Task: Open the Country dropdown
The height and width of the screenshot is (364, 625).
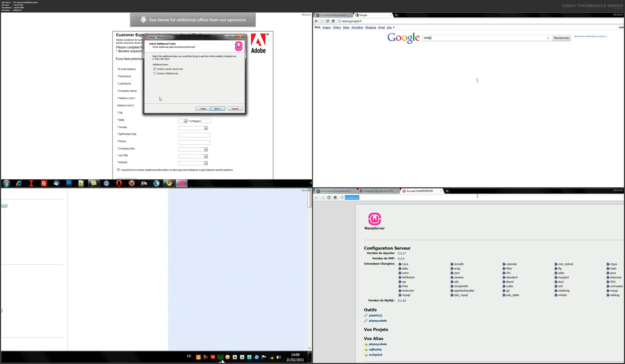Action: tap(193, 128)
